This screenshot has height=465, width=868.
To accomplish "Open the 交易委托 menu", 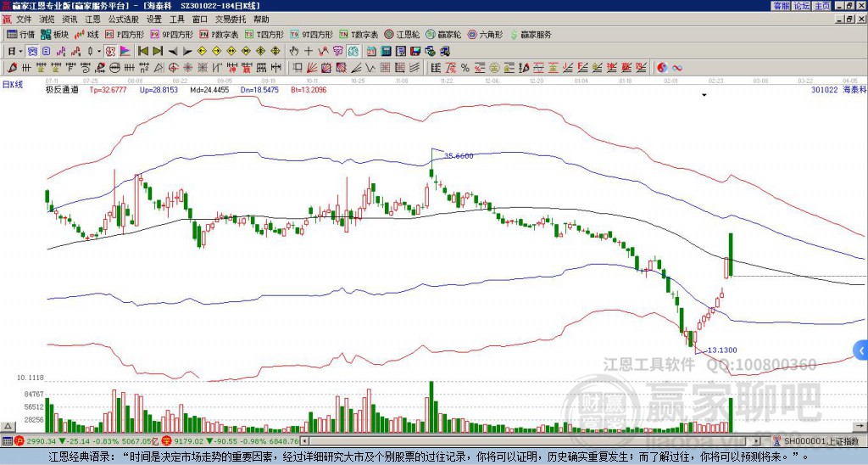I will (x=231, y=20).
